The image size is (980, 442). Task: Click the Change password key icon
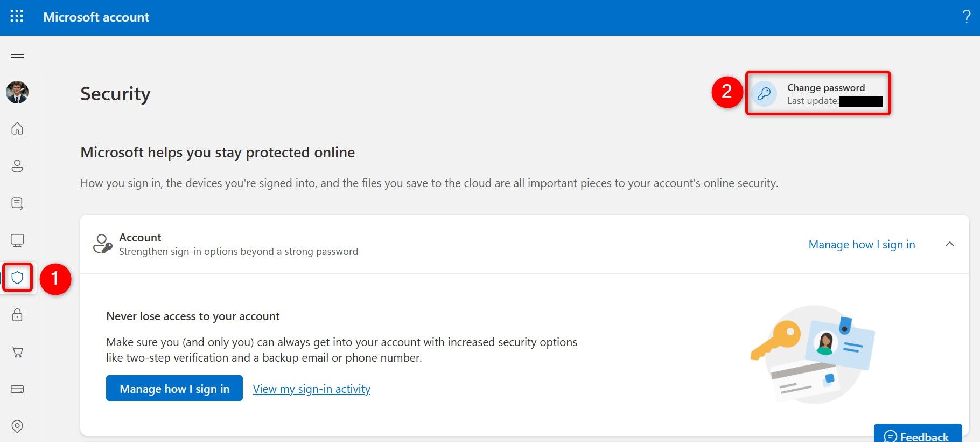[764, 94]
